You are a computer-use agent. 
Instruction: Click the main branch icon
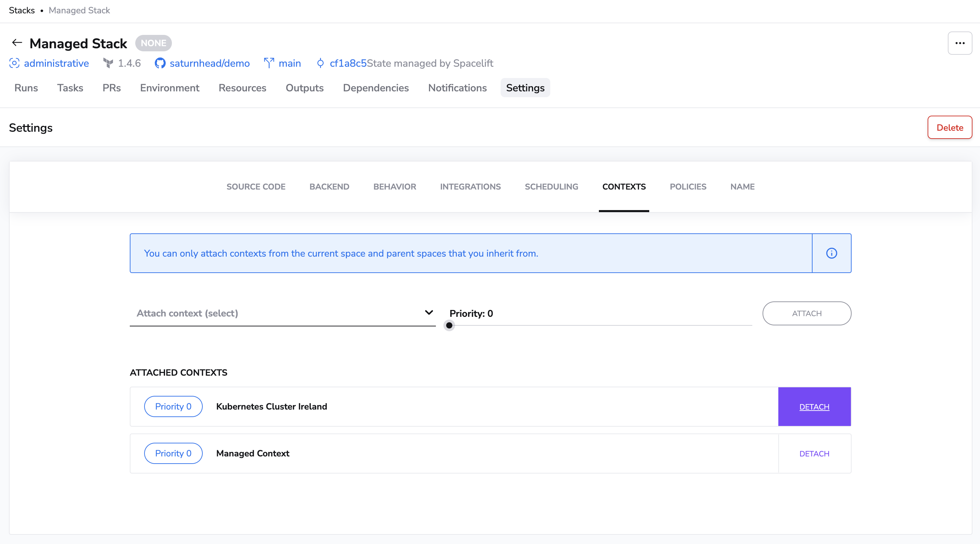point(269,63)
